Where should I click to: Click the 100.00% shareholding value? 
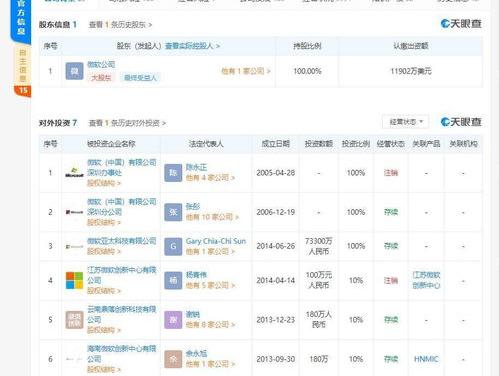click(307, 71)
